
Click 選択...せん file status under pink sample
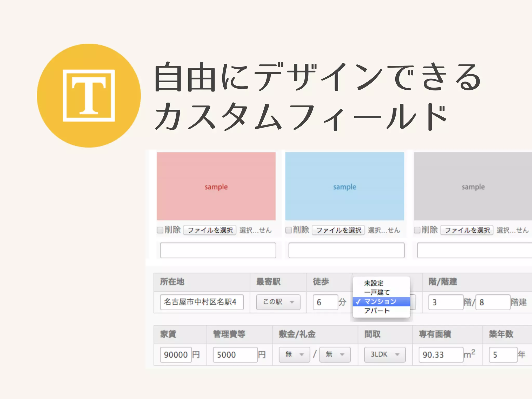tap(255, 230)
